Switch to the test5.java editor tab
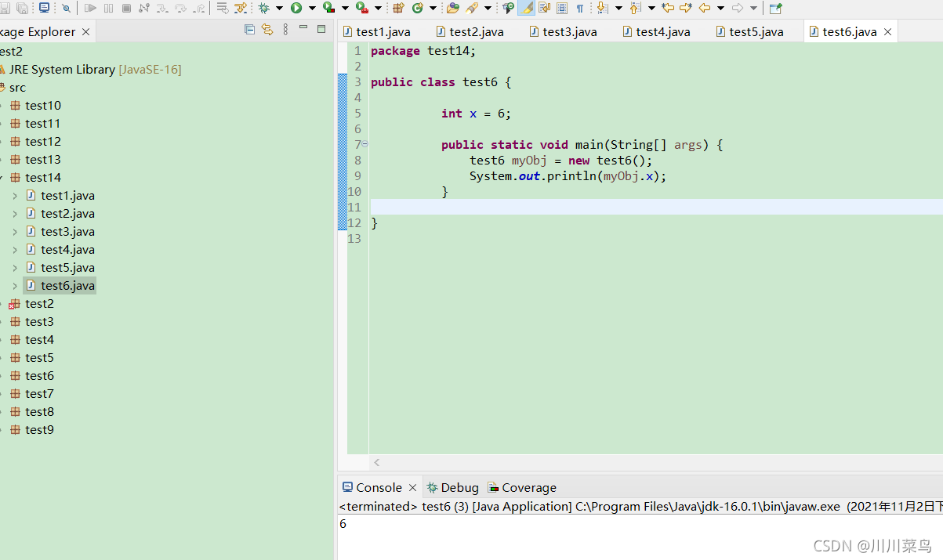Screen dimensions: 943x560 pos(749,31)
